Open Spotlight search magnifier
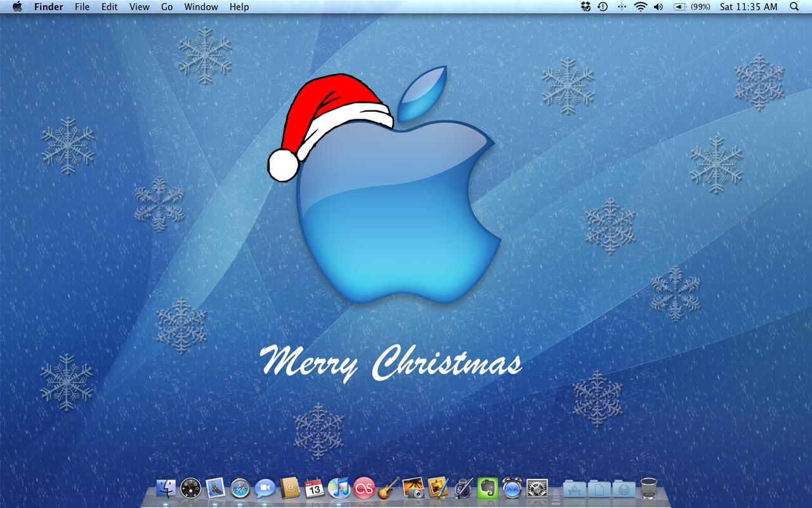812x508 pixels. (x=794, y=7)
